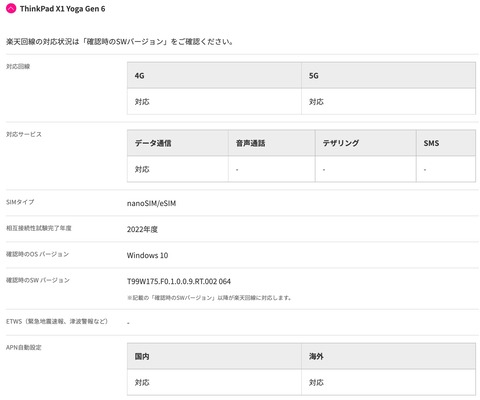Click the 音声通話 header cell

[272, 143]
